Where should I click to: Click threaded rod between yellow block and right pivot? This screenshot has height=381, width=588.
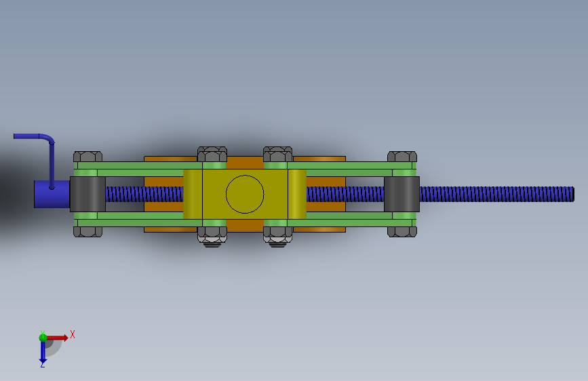tap(345, 195)
